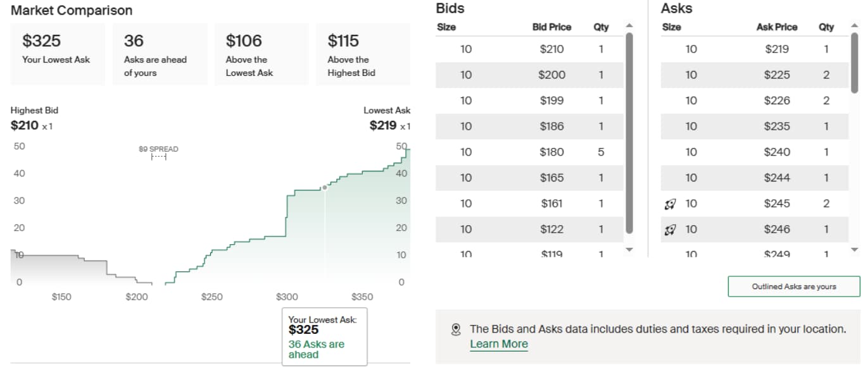The image size is (868, 375).
Task: Open the Learn More link
Action: pyautogui.click(x=498, y=343)
